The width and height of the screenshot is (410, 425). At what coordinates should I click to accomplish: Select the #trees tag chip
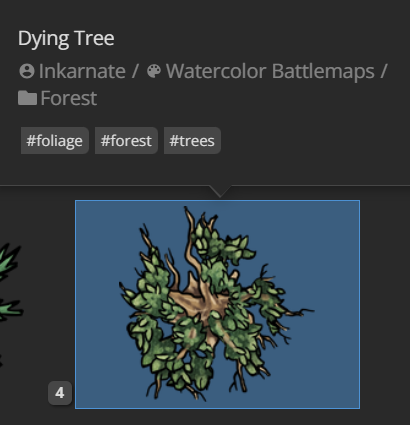click(192, 141)
